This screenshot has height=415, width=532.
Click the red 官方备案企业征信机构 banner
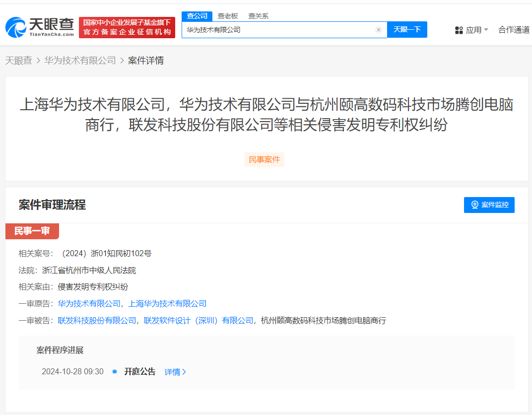(127, 27)
